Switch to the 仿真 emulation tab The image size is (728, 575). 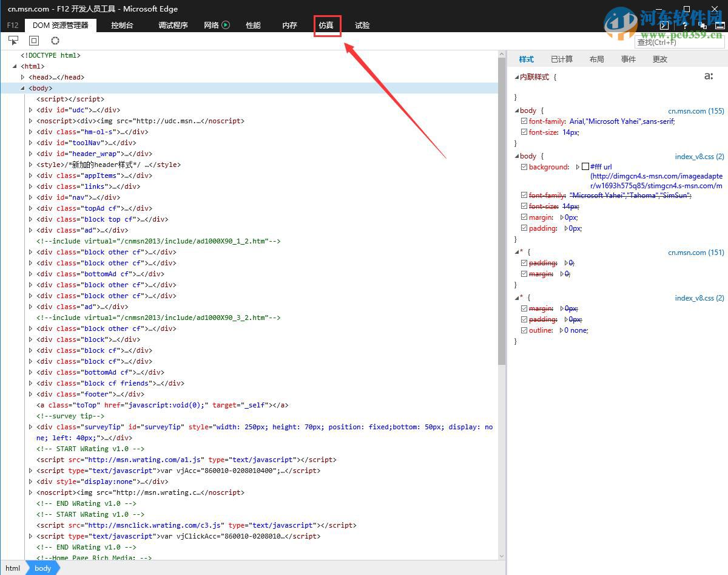(x=326, y=26)
